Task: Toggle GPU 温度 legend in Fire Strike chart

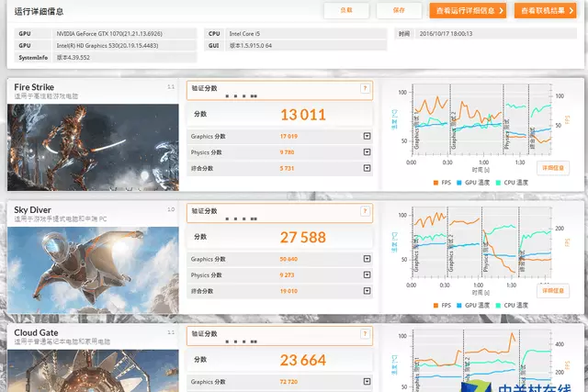Action: [473, 183]
